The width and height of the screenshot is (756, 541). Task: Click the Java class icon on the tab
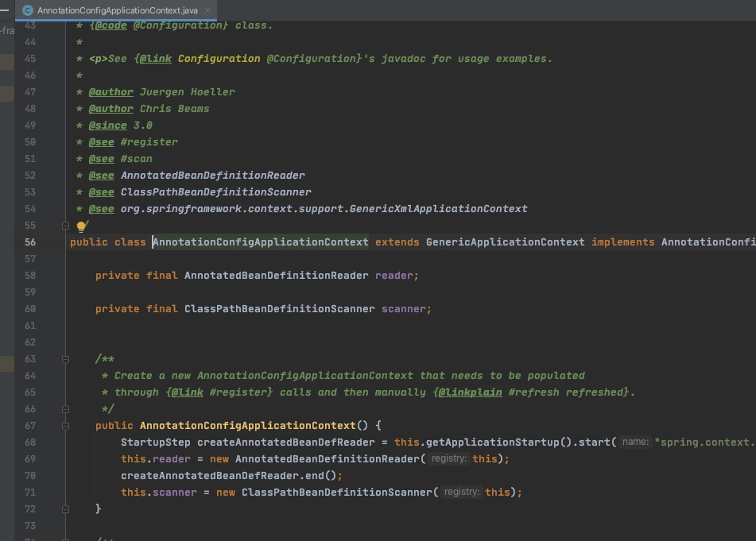pos(28,10)
